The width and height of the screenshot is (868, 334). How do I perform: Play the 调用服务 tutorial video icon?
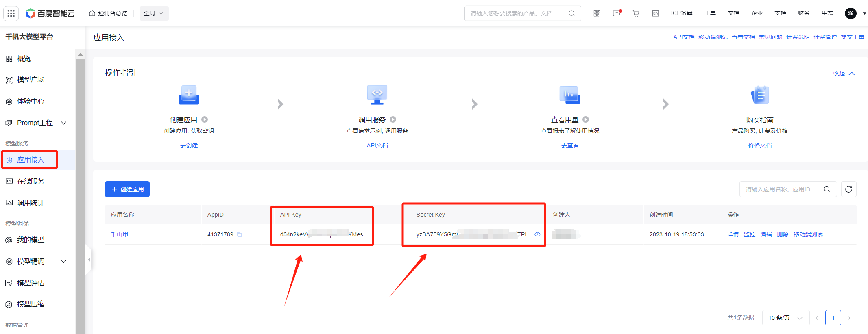tap(393, 119)
